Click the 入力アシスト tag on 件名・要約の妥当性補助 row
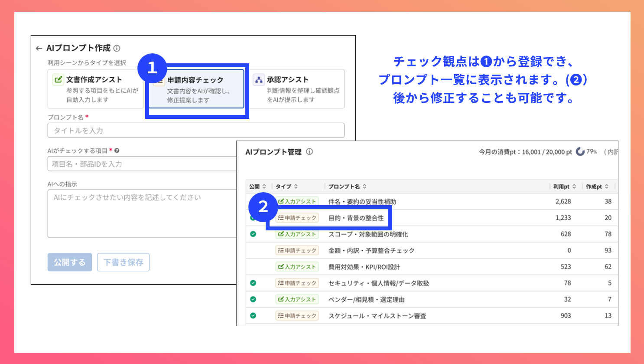This screenshot has height=364, width=644. [297, 202]
